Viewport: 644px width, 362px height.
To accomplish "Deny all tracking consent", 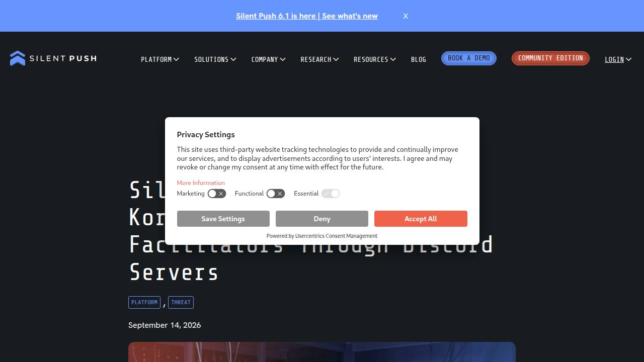I will (x=322, y=219).
